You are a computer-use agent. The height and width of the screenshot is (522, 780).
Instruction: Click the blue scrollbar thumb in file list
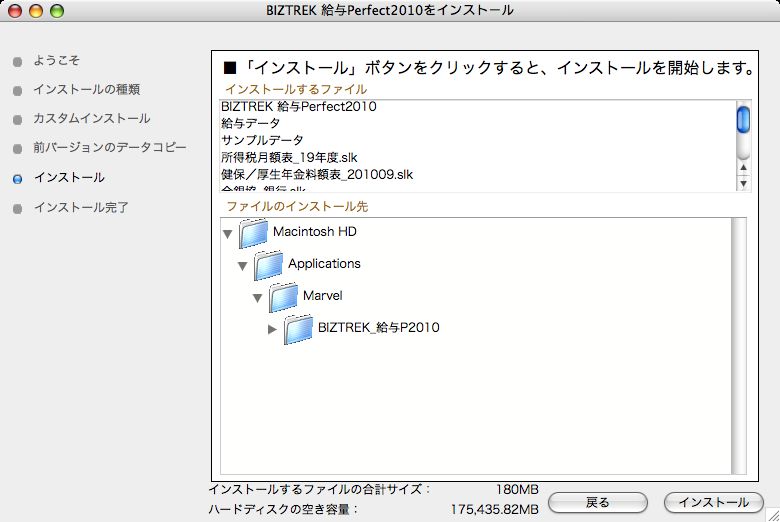[x=743, y=120]
